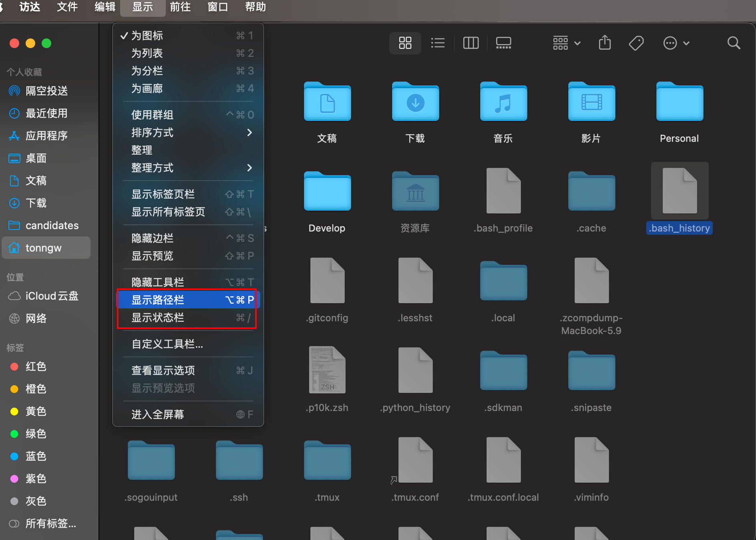Choose 为列表 menu item
Image resolution: width=756 pixels, height=540 pixels.
pyautogui.click(x=188, y=53)
